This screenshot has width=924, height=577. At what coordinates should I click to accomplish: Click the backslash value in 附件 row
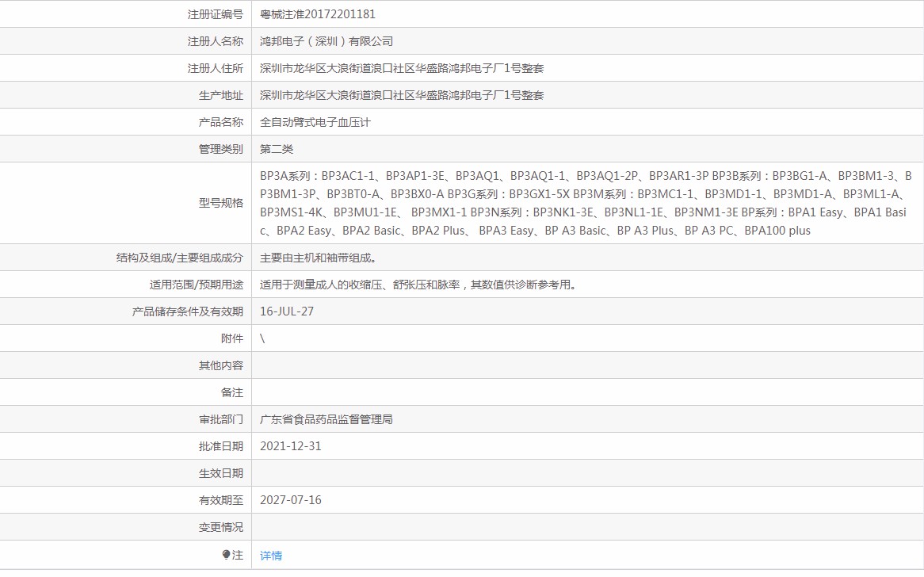click(262, 338)
